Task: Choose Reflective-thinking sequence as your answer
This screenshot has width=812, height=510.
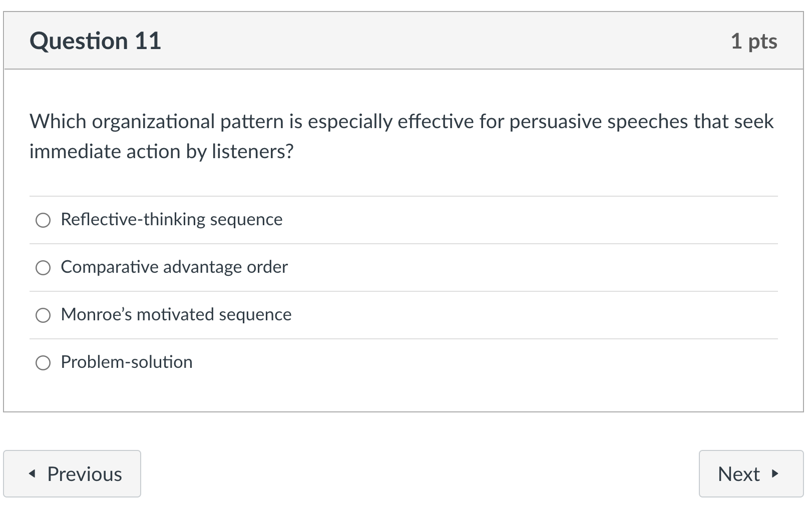Action: 44,220
